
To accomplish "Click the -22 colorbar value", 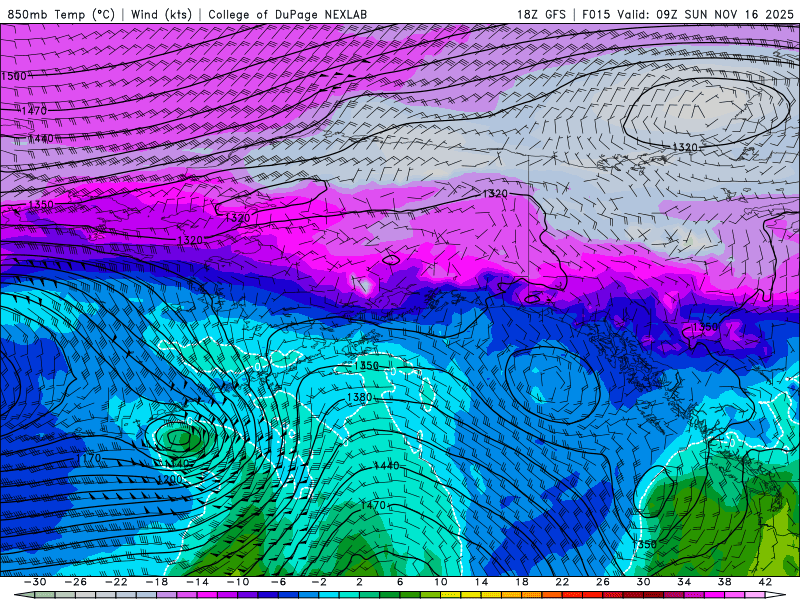I will [x=116, y=582].
